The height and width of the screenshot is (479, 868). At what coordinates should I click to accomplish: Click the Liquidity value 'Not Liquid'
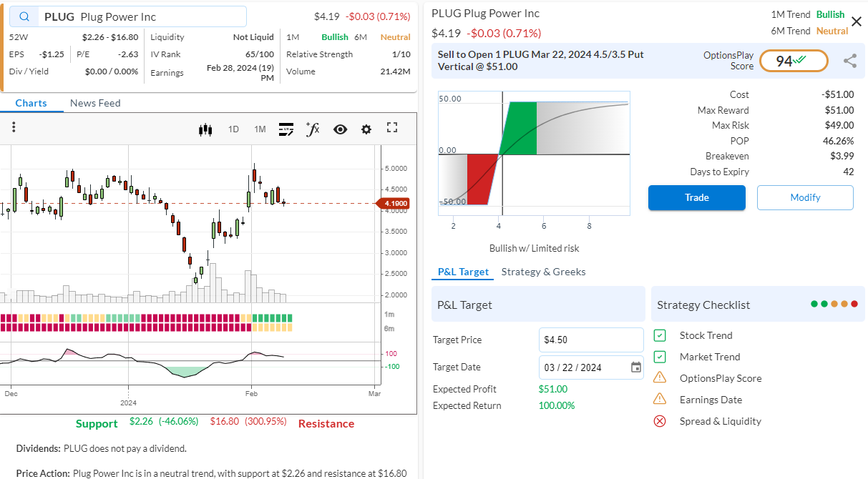pos(253,37)
